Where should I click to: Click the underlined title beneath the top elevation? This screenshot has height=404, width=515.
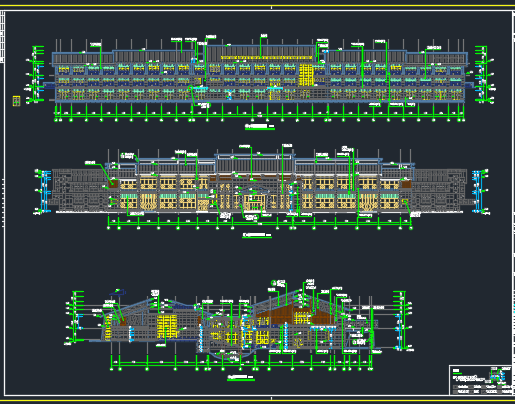tap(260, 126)
